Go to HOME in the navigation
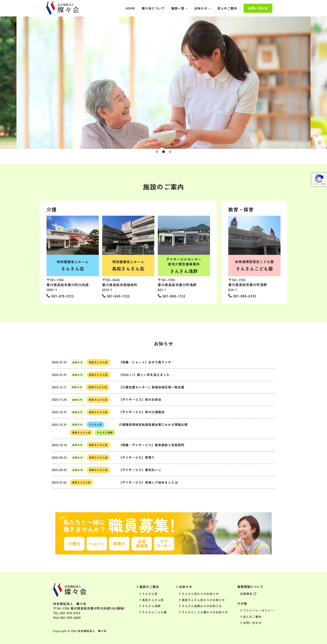327x644 pixels. pyautogui.click(x=130, y=8)
